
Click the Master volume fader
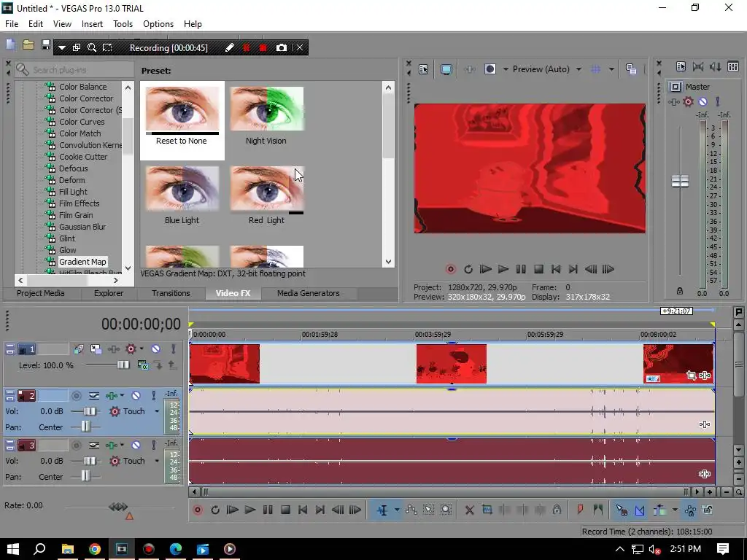pos(680,181)
